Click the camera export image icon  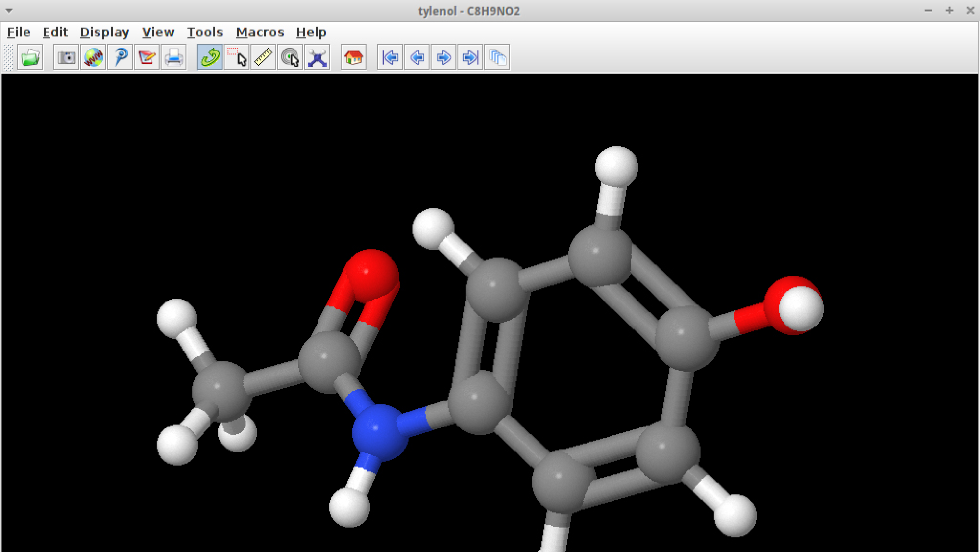click(x=66, y=58)
